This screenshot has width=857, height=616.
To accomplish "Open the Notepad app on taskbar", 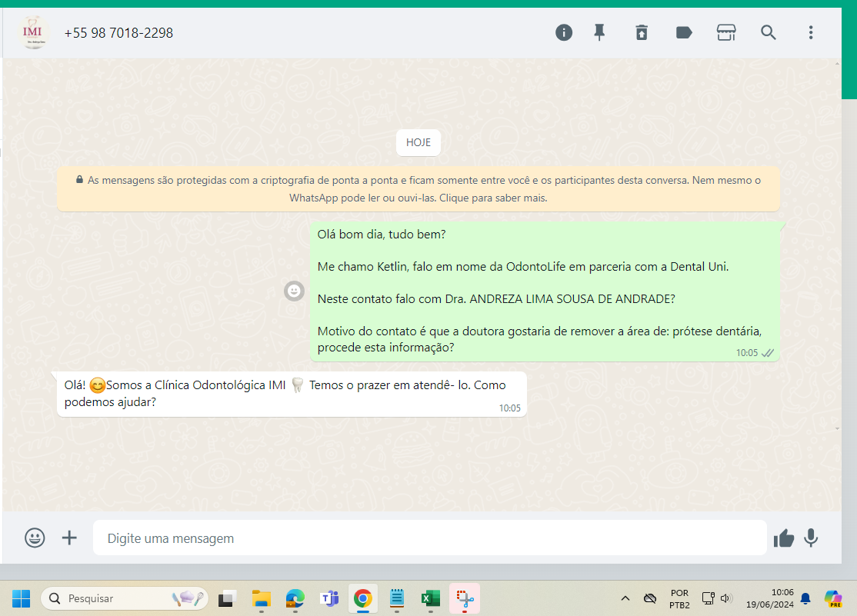I will pyautogui.click(x=397, y=598).
